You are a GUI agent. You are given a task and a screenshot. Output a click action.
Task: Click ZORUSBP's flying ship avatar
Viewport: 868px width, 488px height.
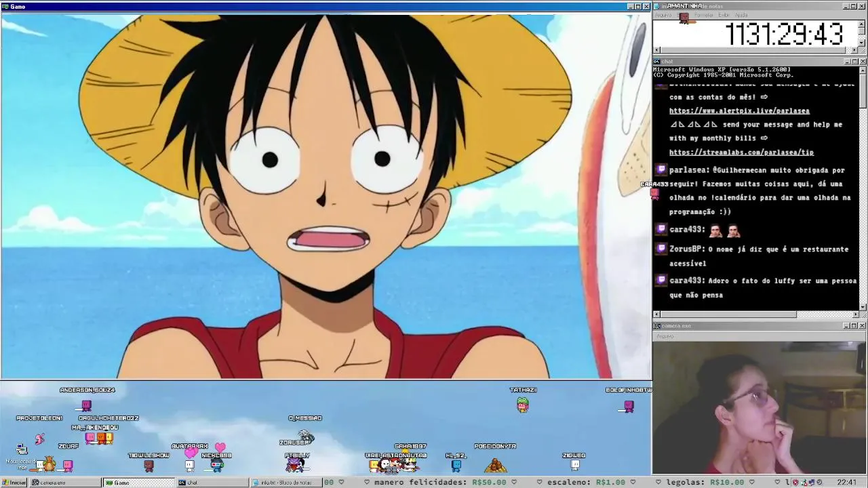[x=306, y=436]
